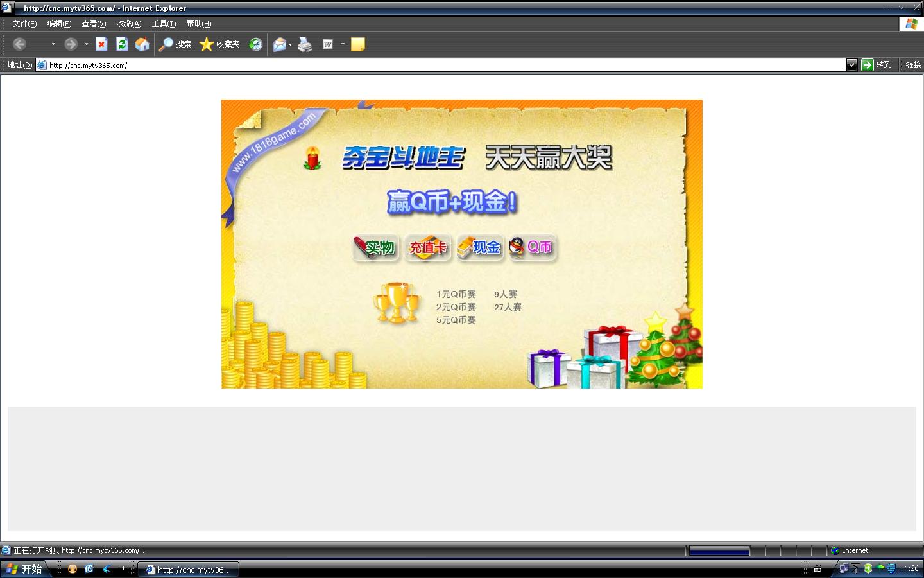Open the 编辑(E) menu
Viewport: 924px width, 578px height.
[59, 24]
